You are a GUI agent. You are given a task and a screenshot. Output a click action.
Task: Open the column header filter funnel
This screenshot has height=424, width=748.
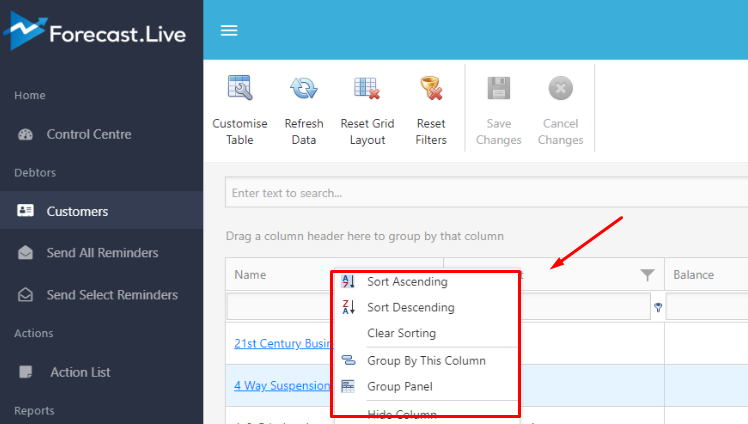coord(647,275)
